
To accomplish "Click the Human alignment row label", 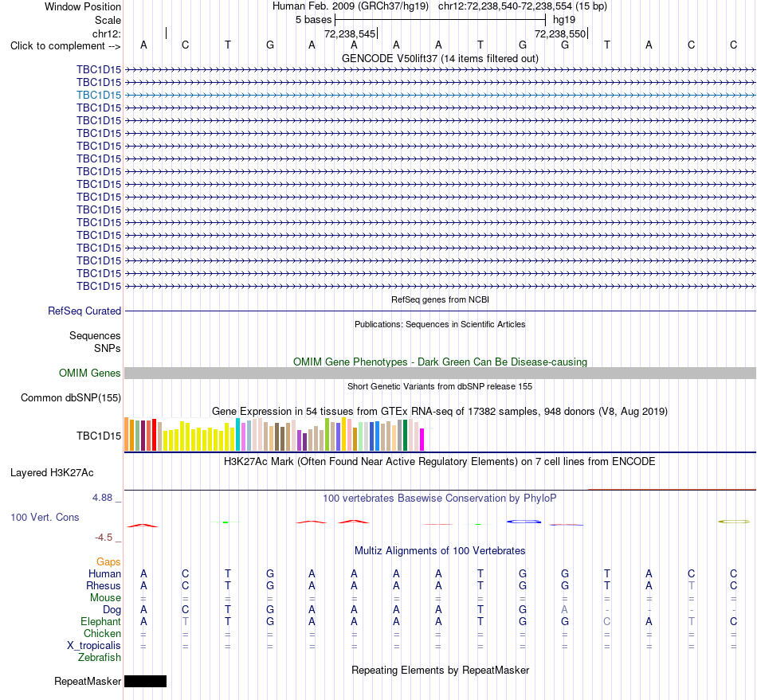I will 104,574.
